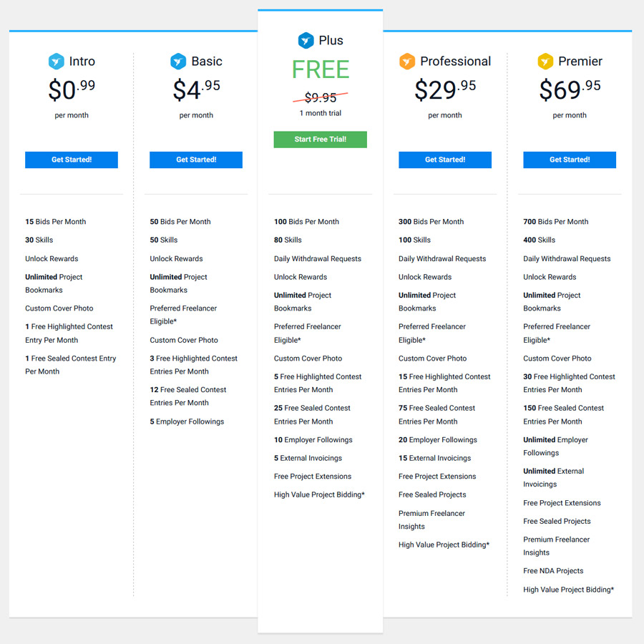Click the Intro plan hummingbird icon

click(57, 62)
